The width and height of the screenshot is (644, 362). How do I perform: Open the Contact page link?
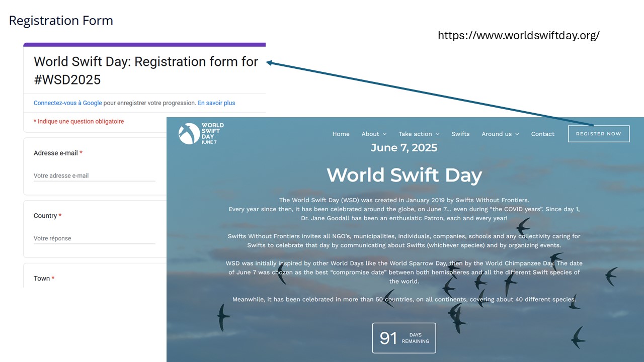tap(543, 134)
